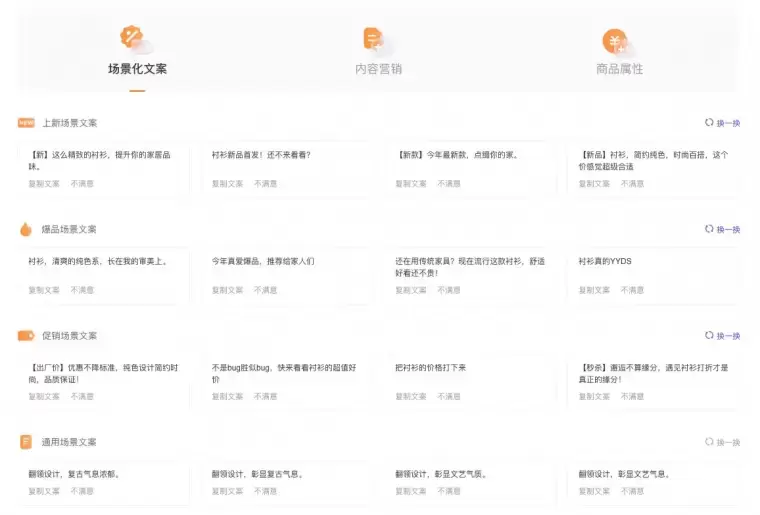Copy text of 【新】这么精致的衬衫 card
760x515 pixels.
[44, 184]
